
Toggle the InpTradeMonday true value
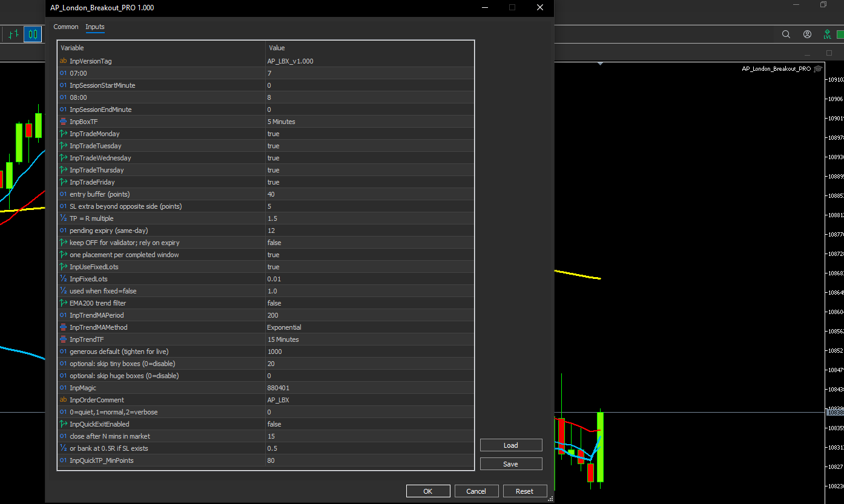coord(273,134)
